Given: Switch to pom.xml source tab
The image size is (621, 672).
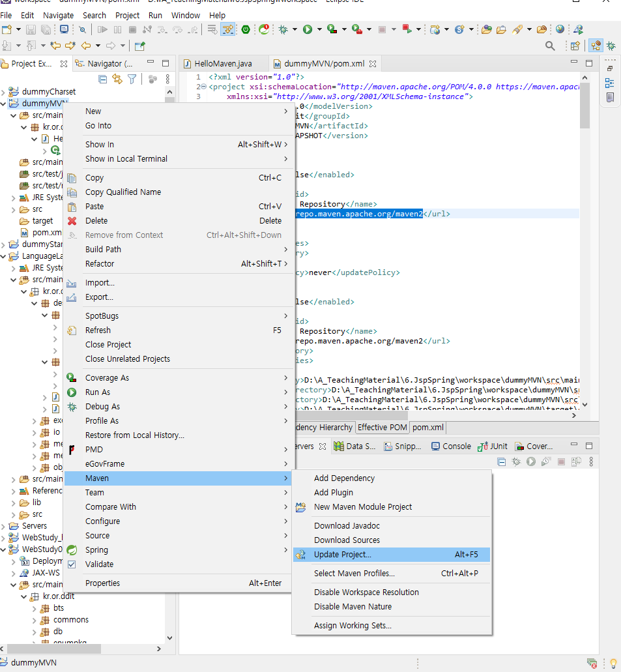Looking at the screenshot, I should point(427,428).
